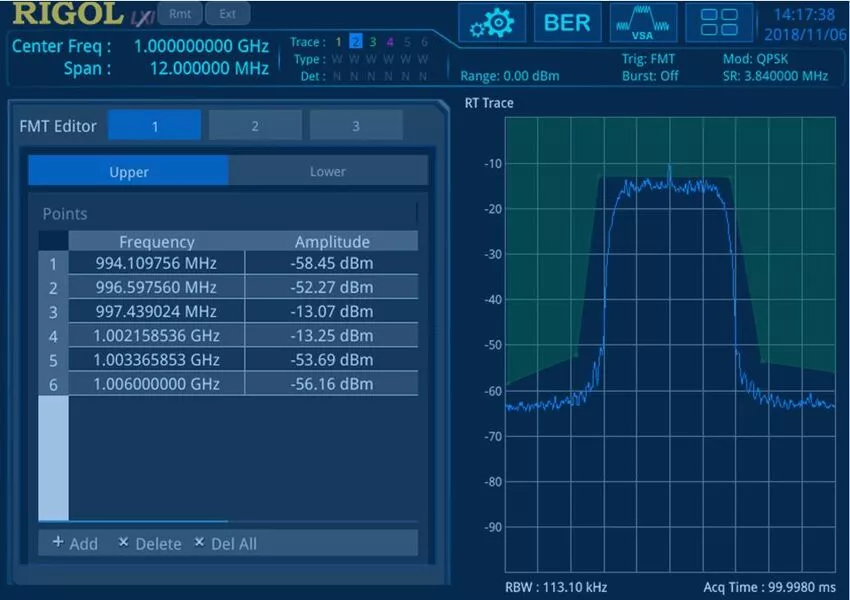Viewport: 850px width, 600px height.
Task: Select the Upper mask tab
Action: click(x=128, y=171)
